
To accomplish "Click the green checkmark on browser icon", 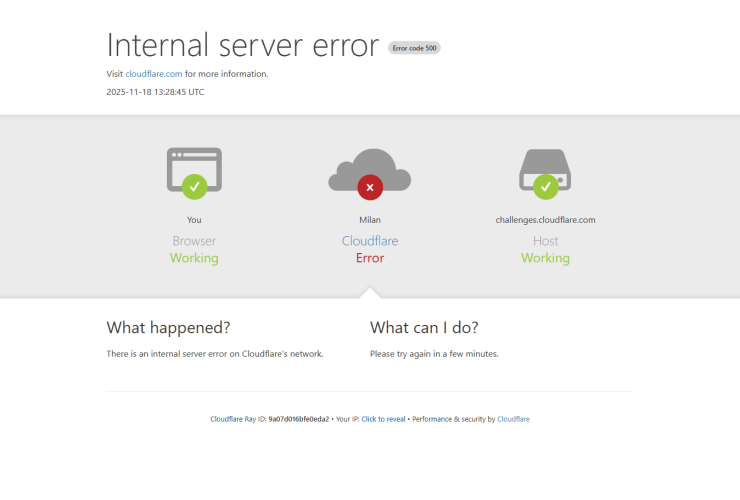I will point(194,187).
